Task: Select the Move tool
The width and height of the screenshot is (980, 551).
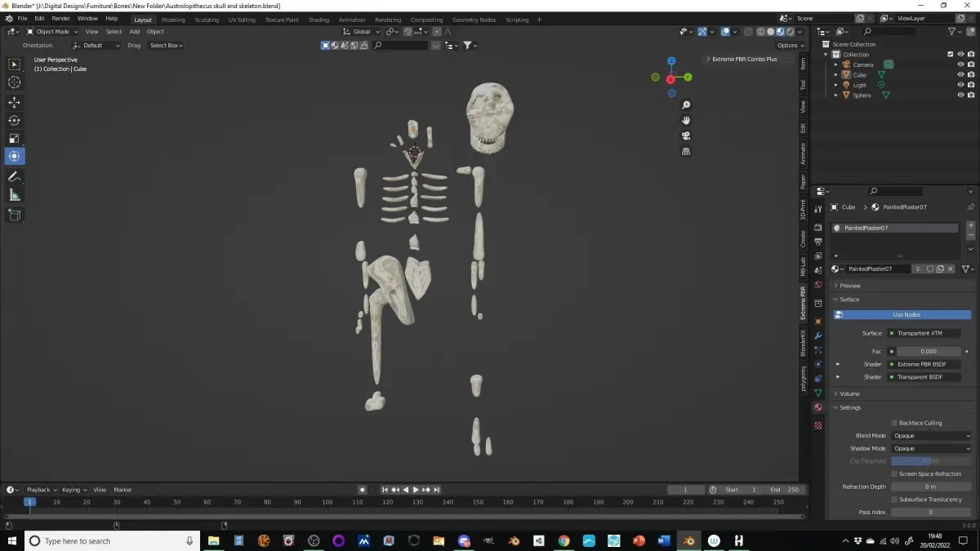Action: click(x=14, y=102)
